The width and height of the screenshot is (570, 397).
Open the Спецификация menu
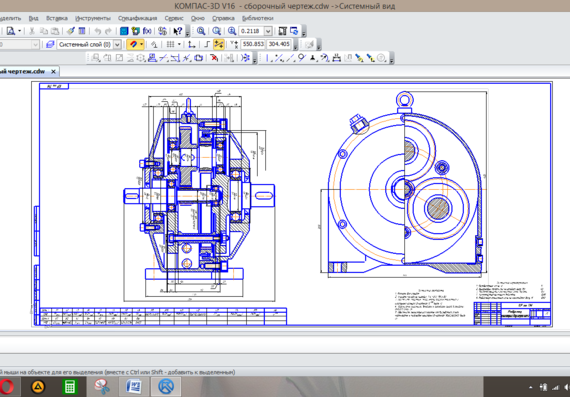[x=137, y=18]
